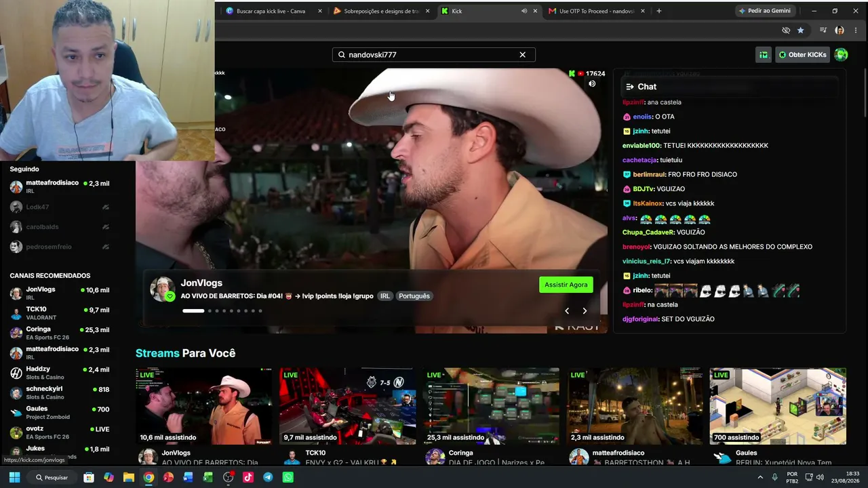
Task: Clear the nandovski777 search text
Action: 522,55
